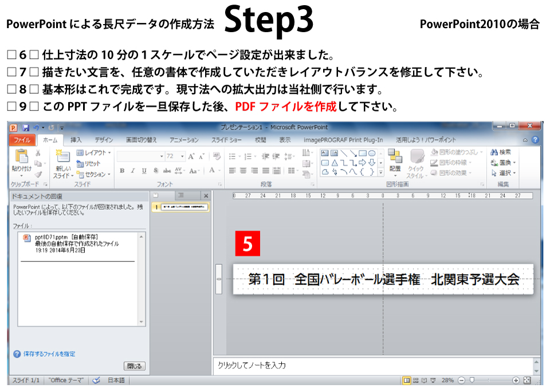This screenshot has width=550, height=392.
Task: Apply bold formatting
Action: (x=122, y=171)
